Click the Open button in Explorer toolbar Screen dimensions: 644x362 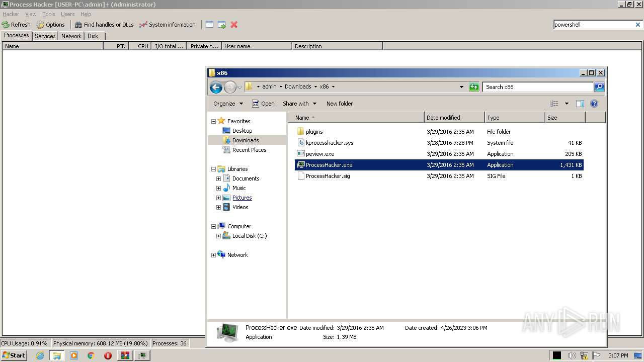point(263,104)
